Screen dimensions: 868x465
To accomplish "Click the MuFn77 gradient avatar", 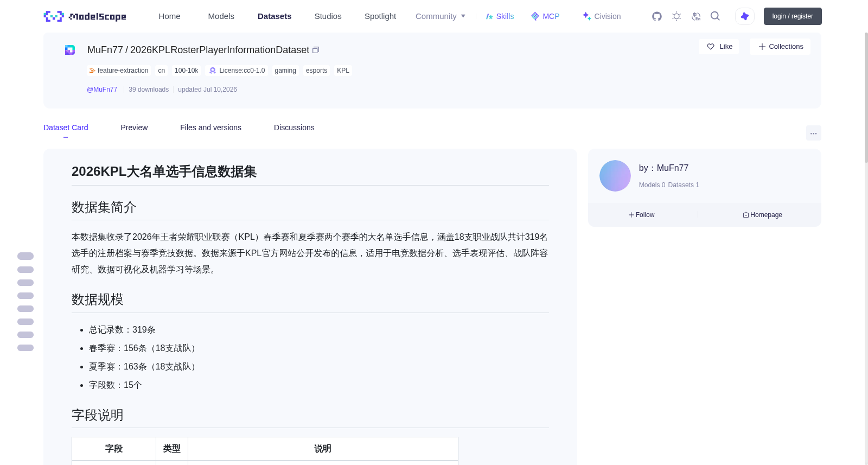I will (x=615, y=176).
